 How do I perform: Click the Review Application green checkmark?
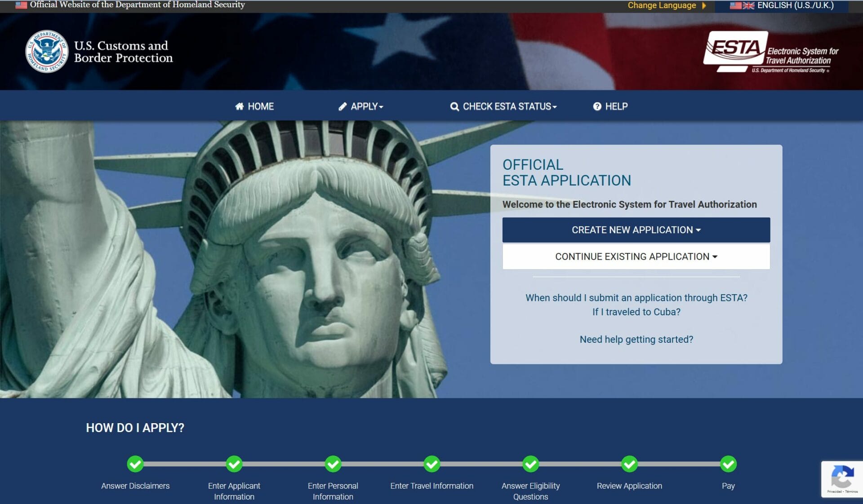click(630, 464)
